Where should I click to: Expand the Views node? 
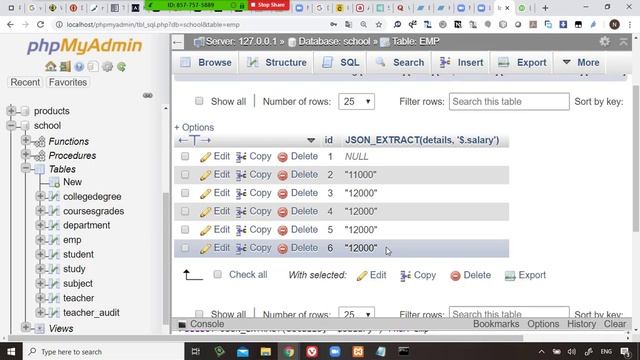[x=25, y=327]
